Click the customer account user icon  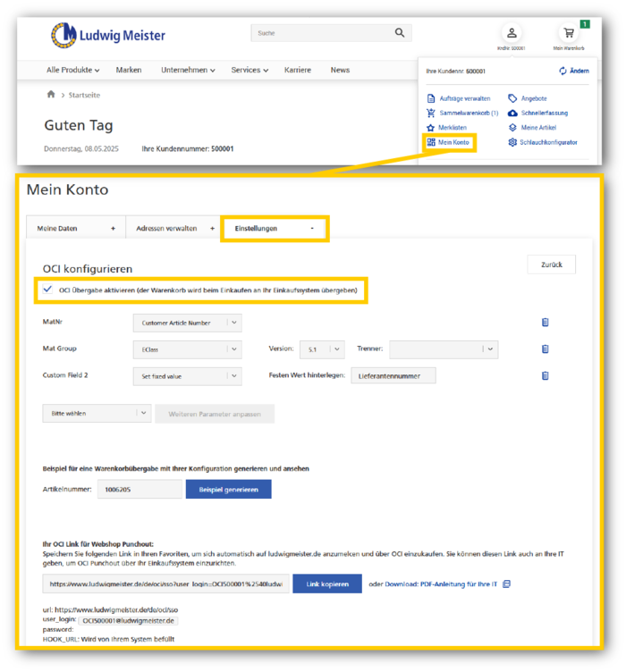tap(512, 33)
